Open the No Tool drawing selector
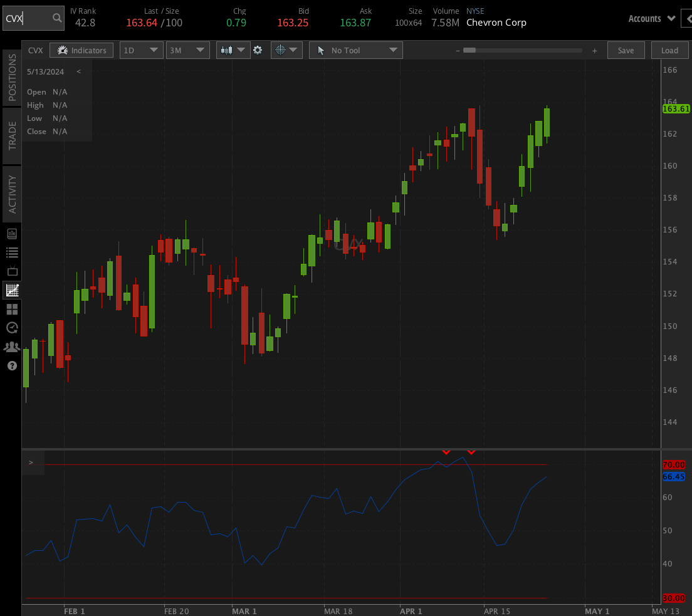The height and width of the screenshot is (616, 692). click(355, 50)
